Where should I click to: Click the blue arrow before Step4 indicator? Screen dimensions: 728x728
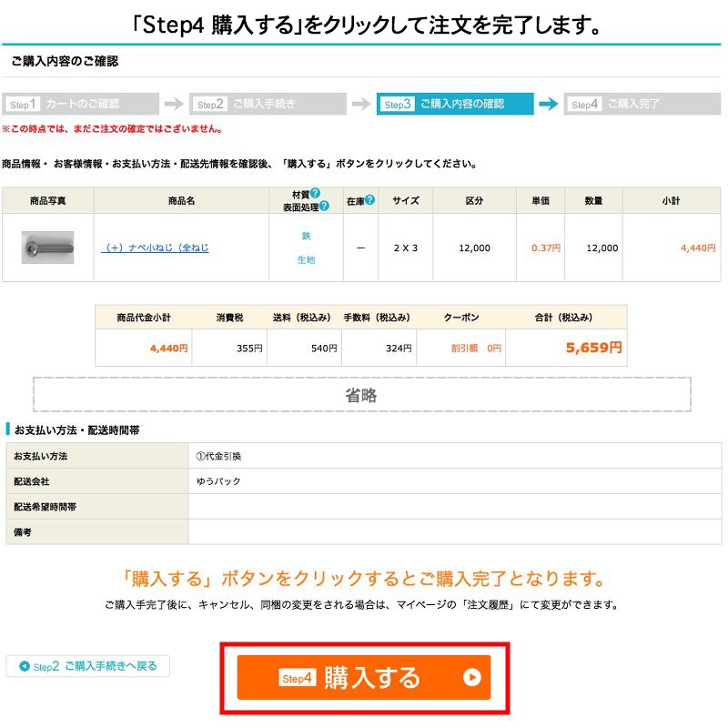548,103
